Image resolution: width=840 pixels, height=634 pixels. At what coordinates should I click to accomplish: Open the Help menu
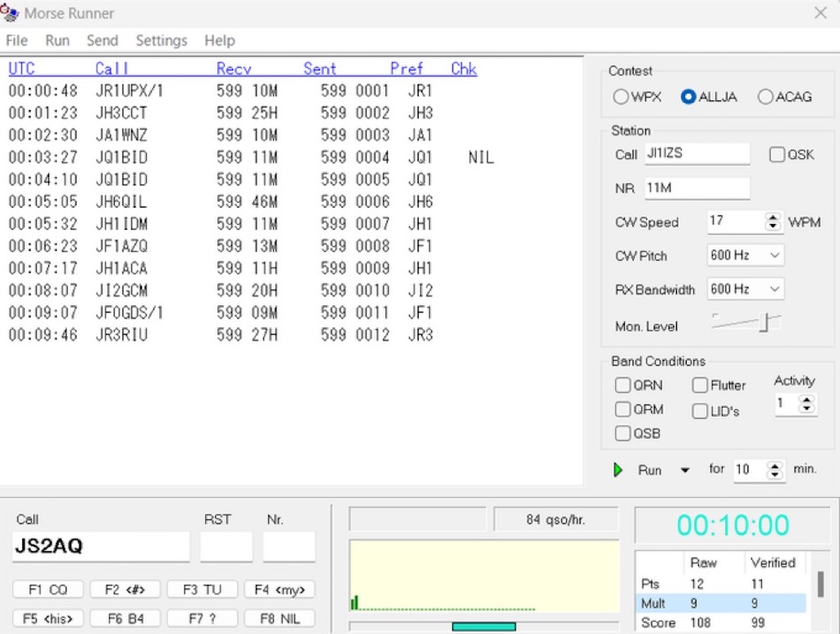point(220,41)
